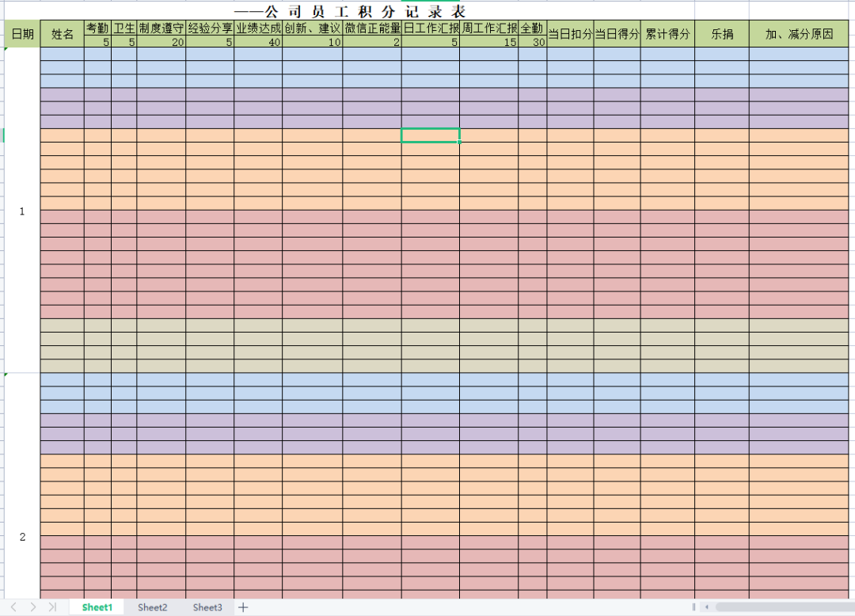Click the score 30 under 全勤
Image resolution: width=855 pixels, height=616 pixels.
(x=532, y=42)
